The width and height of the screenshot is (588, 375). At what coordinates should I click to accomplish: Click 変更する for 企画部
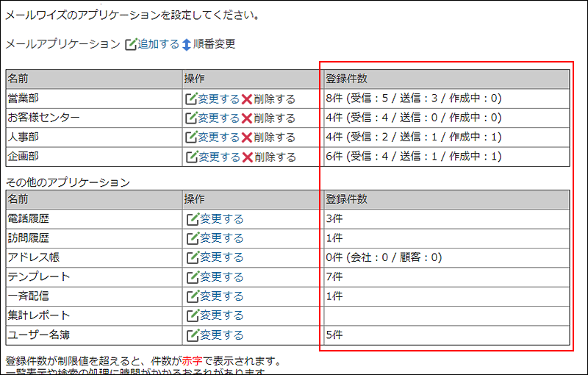219,157
